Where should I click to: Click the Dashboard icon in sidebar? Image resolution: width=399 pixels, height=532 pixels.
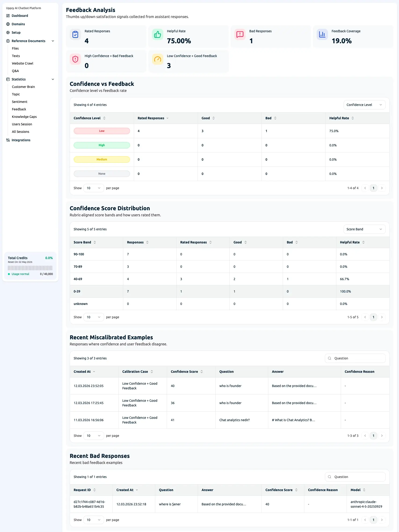pos(8,16)
